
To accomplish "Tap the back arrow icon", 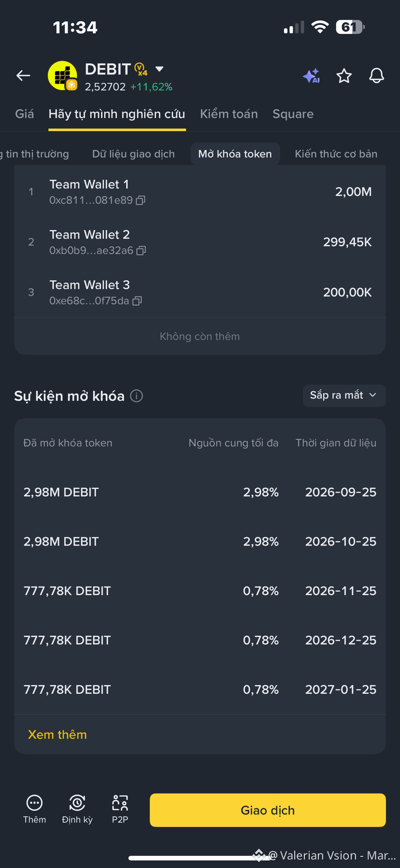I will click(23, 75).
